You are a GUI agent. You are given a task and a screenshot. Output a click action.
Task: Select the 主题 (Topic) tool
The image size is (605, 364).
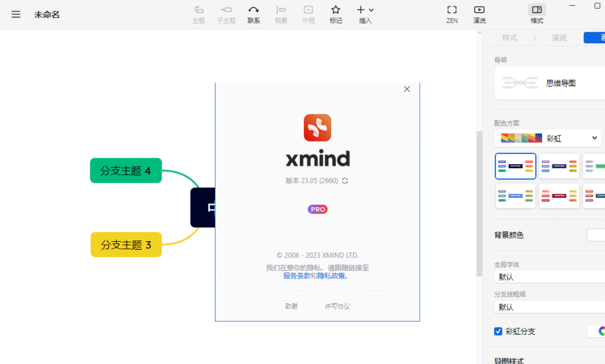click(x=198, y=14)
